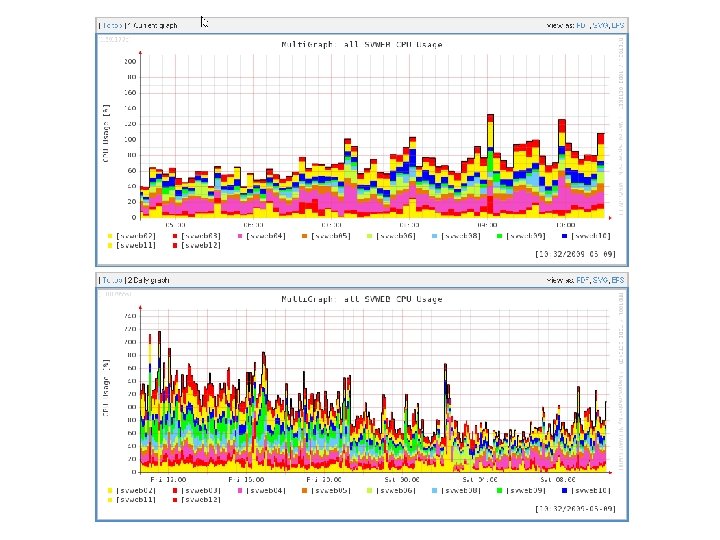Image resolution: width=720 pixels, height=540 pixels.
Task: Open the EPS view of the Current graph
Action: pos(618,26)
